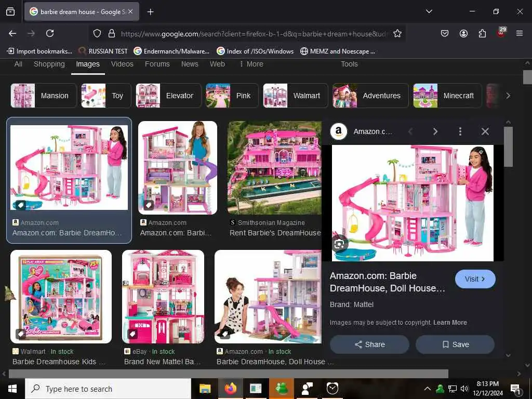Viewport: 532px width, 399px height.
Task: Filter images by Minecraft chip
Action: (447, 96)
